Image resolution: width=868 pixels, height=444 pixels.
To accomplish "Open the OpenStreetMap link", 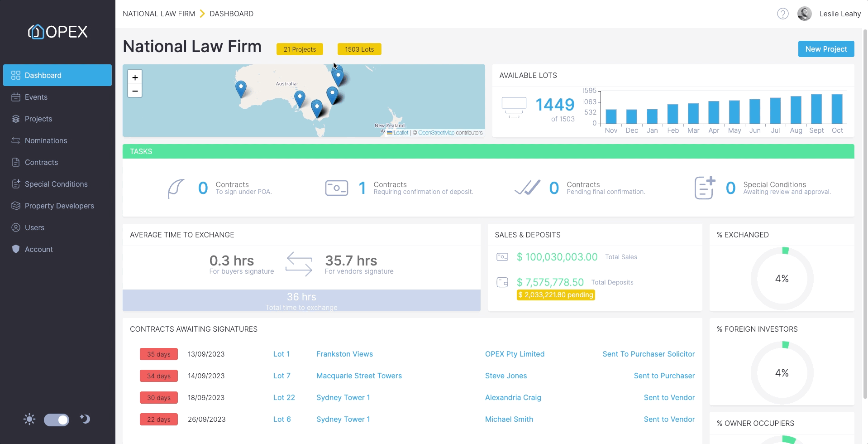I will tap(436, 133).
